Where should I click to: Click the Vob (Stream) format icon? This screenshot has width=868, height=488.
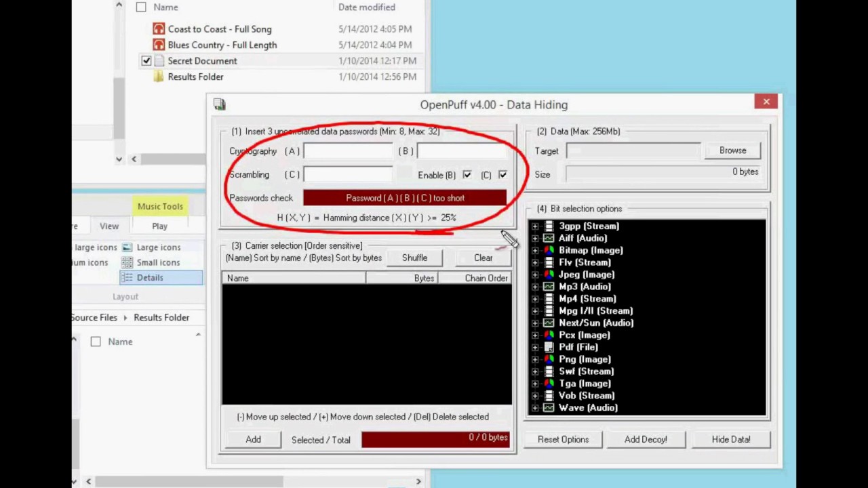tap(549, 396)
